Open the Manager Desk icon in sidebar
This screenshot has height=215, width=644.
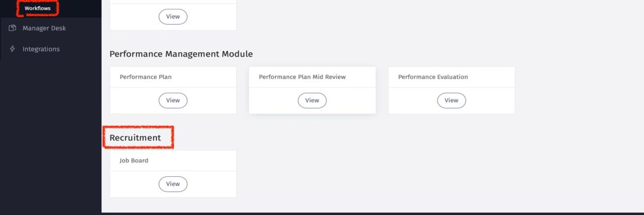tap(12, 28)
